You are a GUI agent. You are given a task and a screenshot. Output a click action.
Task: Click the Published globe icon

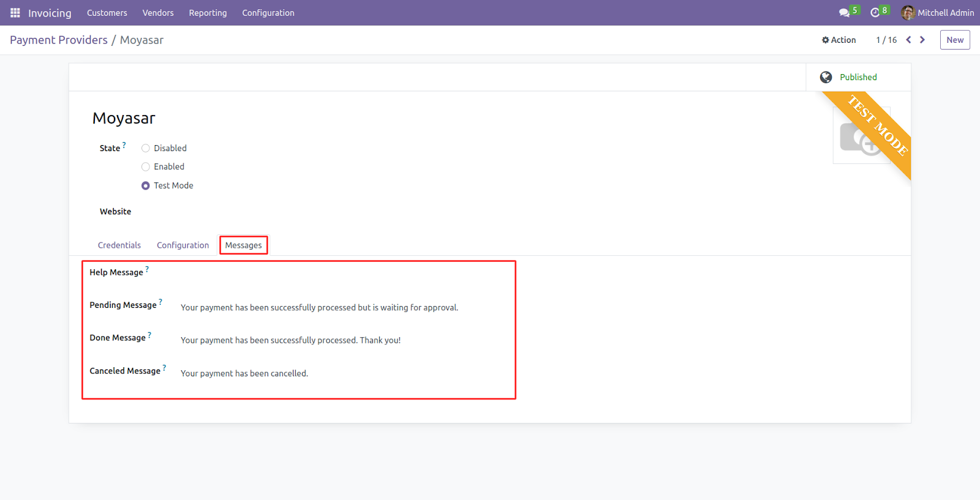tap(826, 77)
